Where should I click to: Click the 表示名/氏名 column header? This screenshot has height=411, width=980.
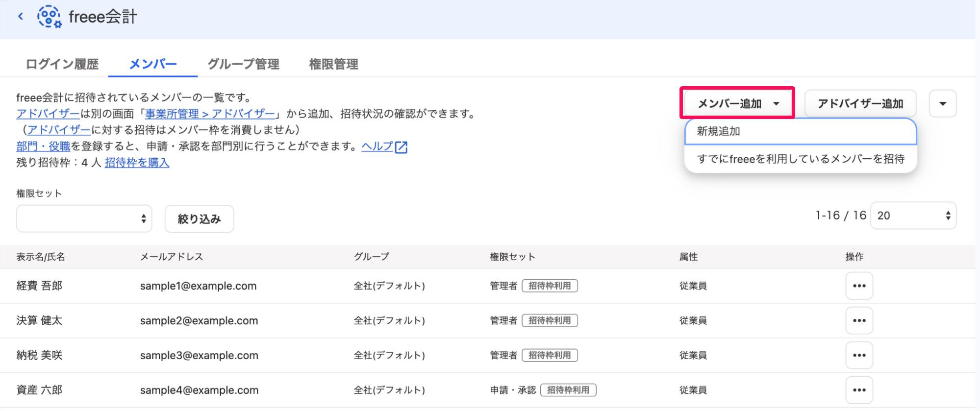coord(41,257)
